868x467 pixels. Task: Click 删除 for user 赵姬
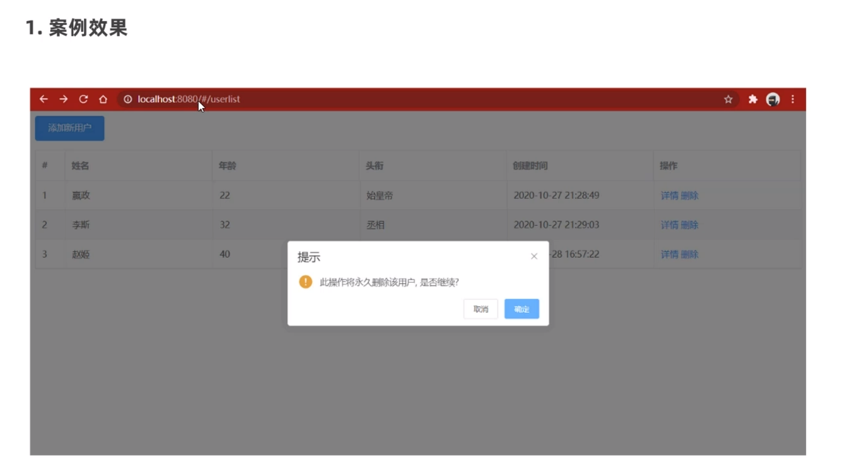tap(690, 254)
